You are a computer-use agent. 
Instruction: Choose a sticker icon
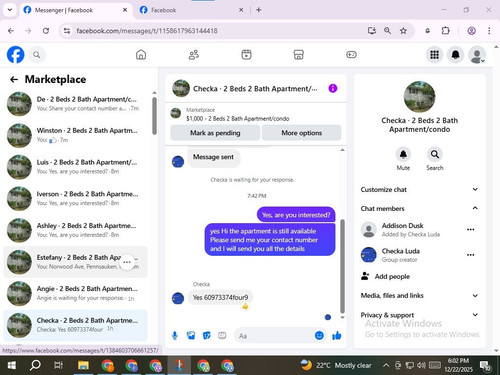coord(207,335)
